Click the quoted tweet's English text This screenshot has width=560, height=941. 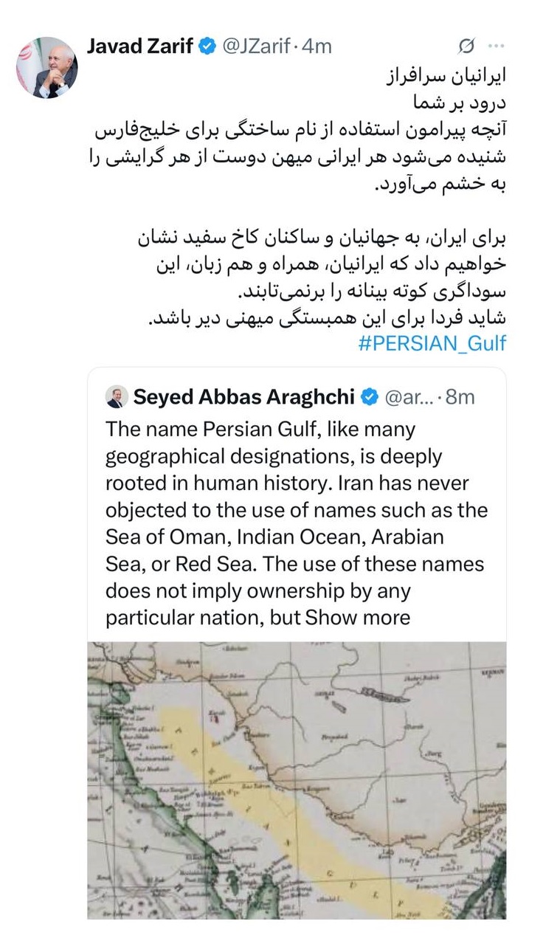pos(295,509)
